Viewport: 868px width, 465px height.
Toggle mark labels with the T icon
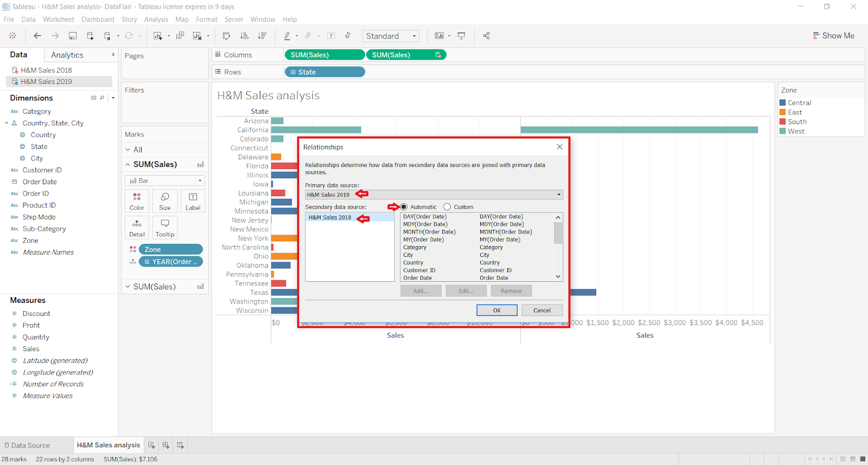click(331, 36)
